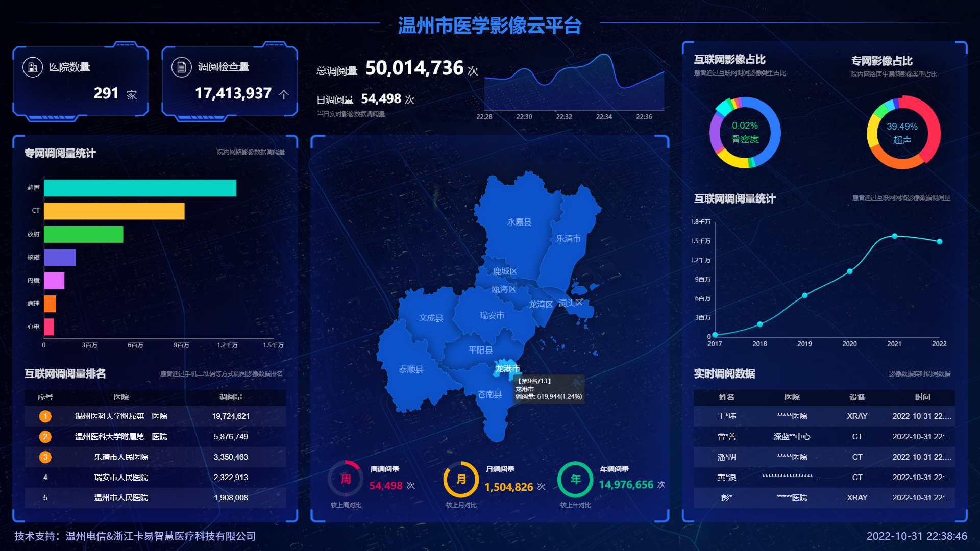Viewport: 980px width, 551px height.
Task: Open 乐清市人民医院 ranking row
Action: (121, 457)
